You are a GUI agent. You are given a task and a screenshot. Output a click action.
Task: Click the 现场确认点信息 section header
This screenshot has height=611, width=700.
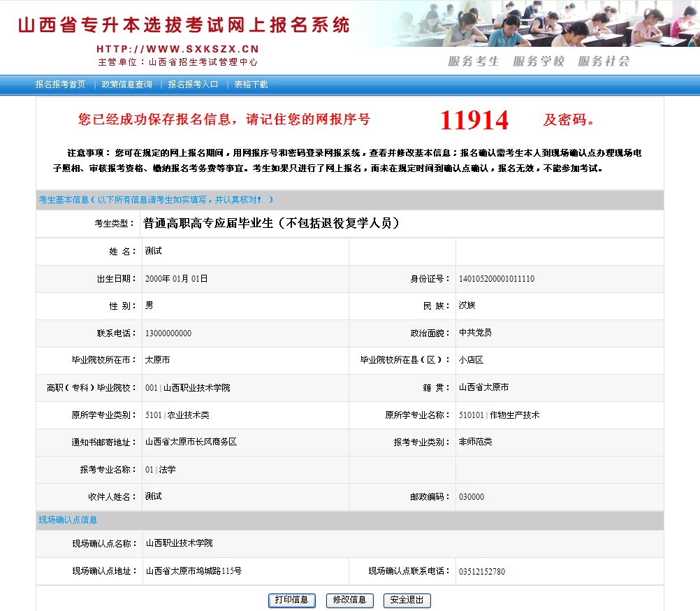pos(68,520)
